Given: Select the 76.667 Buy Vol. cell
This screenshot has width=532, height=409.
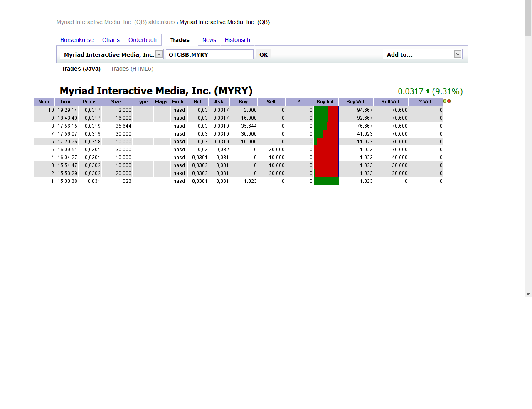Looking at the screenshot, I should (x=365, y=126).
